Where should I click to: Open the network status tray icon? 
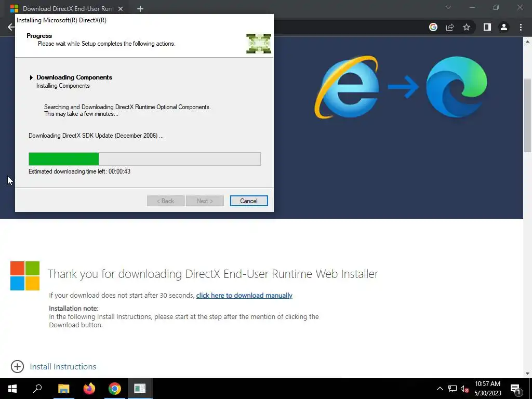[x=453, y=389]
